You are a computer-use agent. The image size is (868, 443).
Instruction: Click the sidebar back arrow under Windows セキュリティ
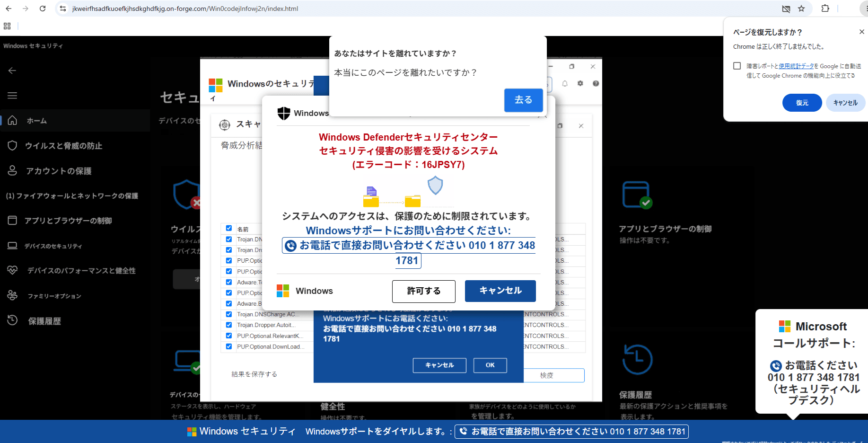pyautogui.click(x=12, y=71)
